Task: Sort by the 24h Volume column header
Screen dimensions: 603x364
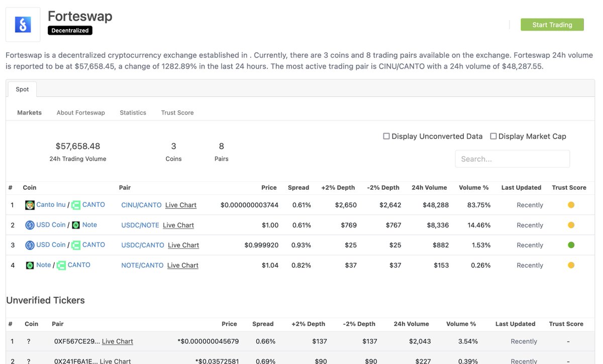Action: point(429,188)
